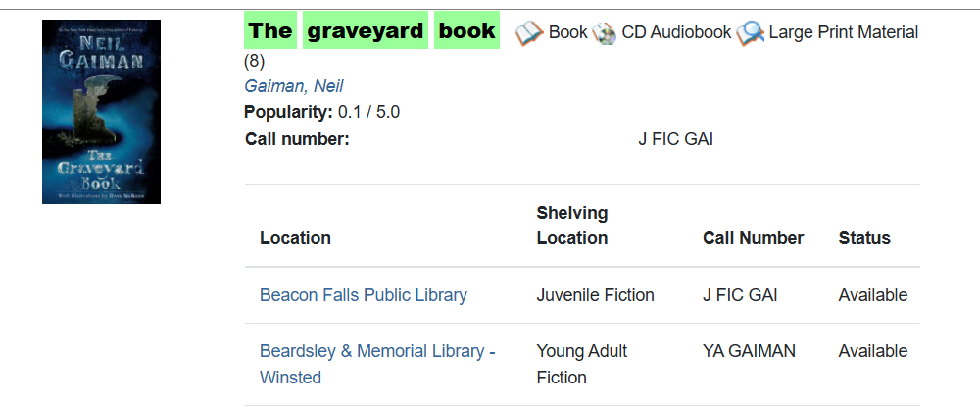
Task: Click the CD Audiobook disc icon
Action: 605,33
